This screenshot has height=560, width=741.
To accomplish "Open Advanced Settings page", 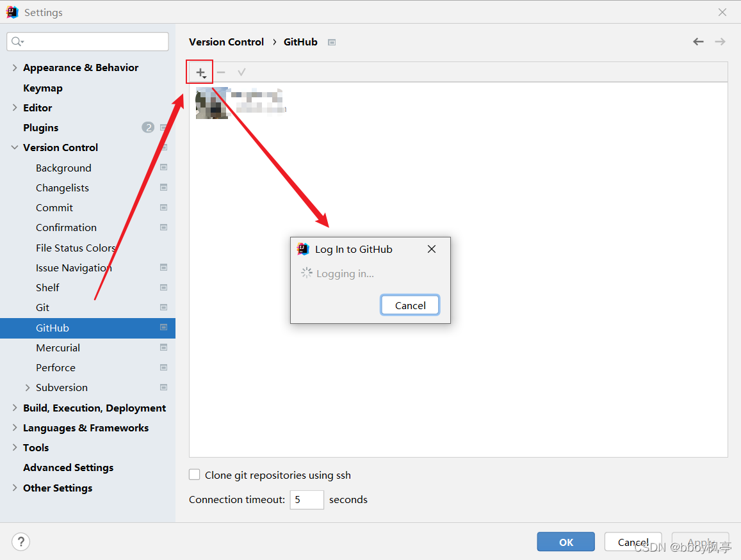I will (68, 467).
